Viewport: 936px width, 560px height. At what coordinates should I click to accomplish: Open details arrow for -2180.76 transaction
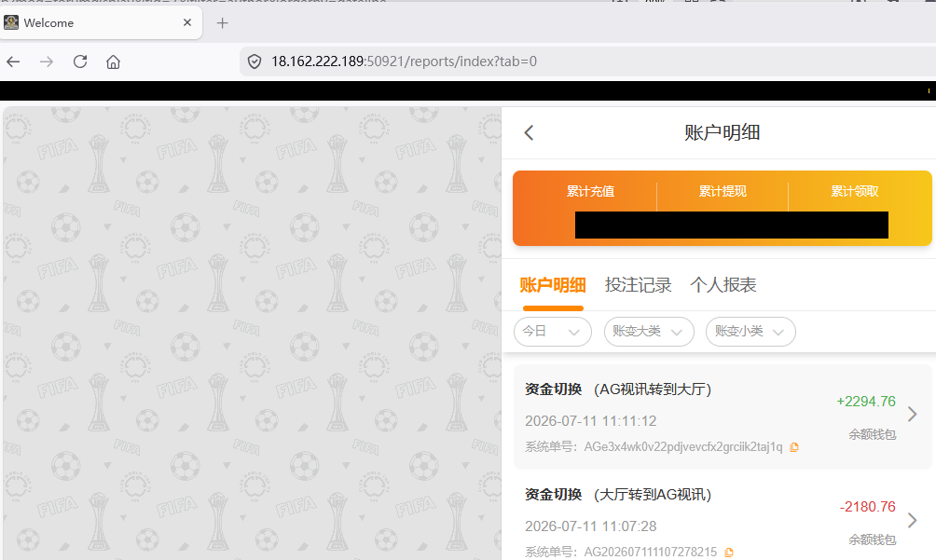point(912,520)
